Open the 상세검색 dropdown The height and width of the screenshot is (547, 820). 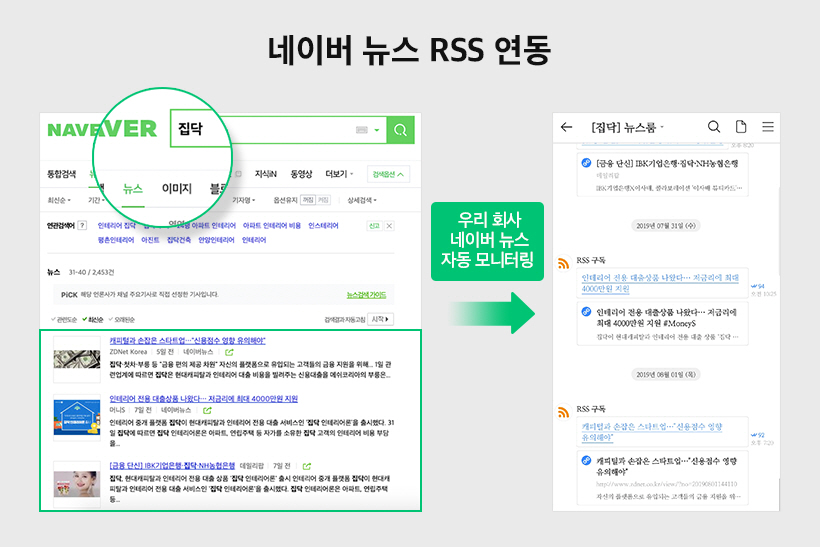pyautogui.click(x=364, y=200)
